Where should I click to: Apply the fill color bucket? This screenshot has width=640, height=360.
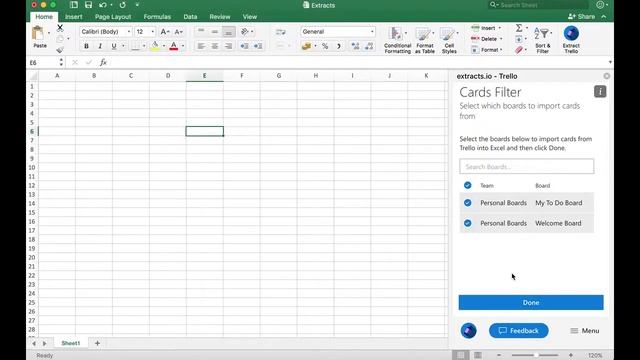pos(155,46)
